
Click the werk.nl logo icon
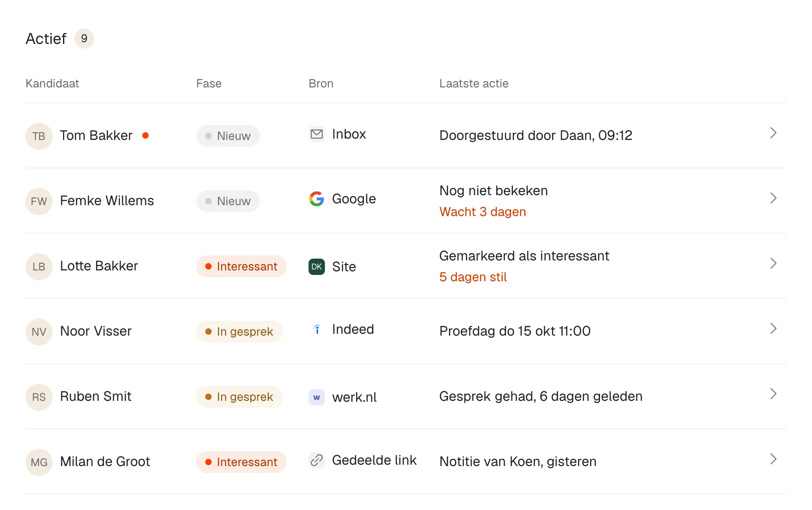click(317, 397)
